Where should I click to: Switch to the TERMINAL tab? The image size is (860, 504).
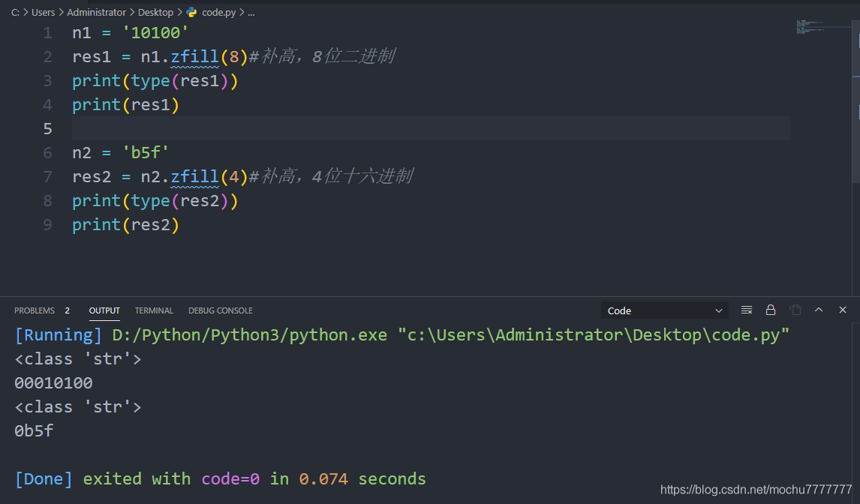coord(154,310)
